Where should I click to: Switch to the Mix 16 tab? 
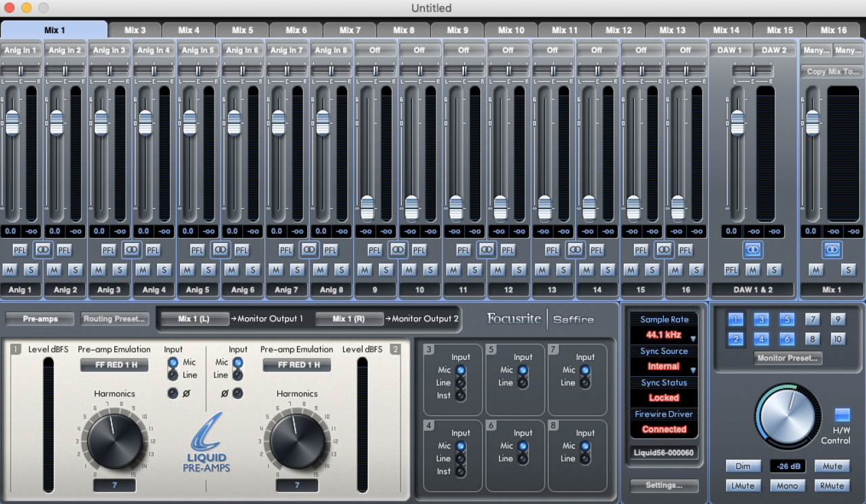[834, 30]
